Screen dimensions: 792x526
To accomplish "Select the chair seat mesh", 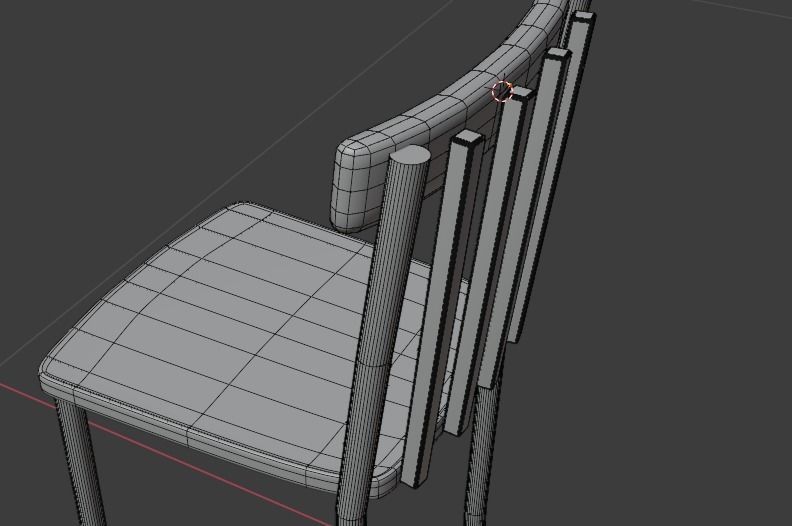I will 227,344.
